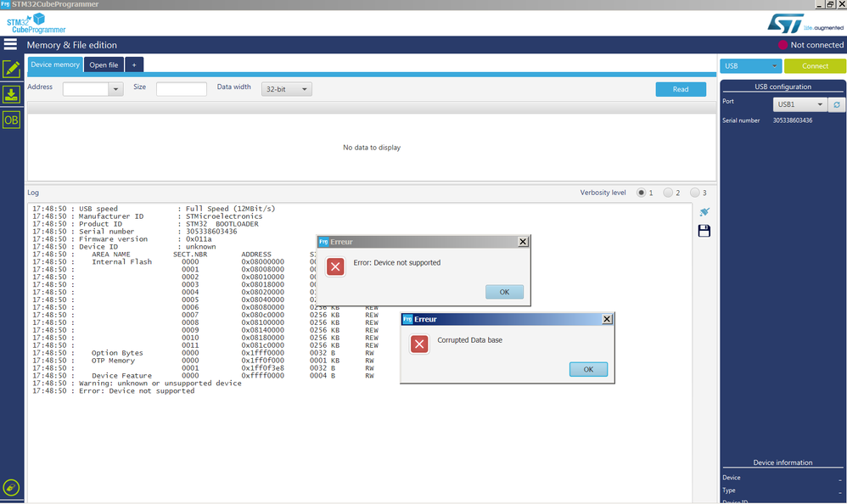Close the Corrupted Data base dialog
The height and width of the screenshot is (504, 847).
tap(607, 319)
